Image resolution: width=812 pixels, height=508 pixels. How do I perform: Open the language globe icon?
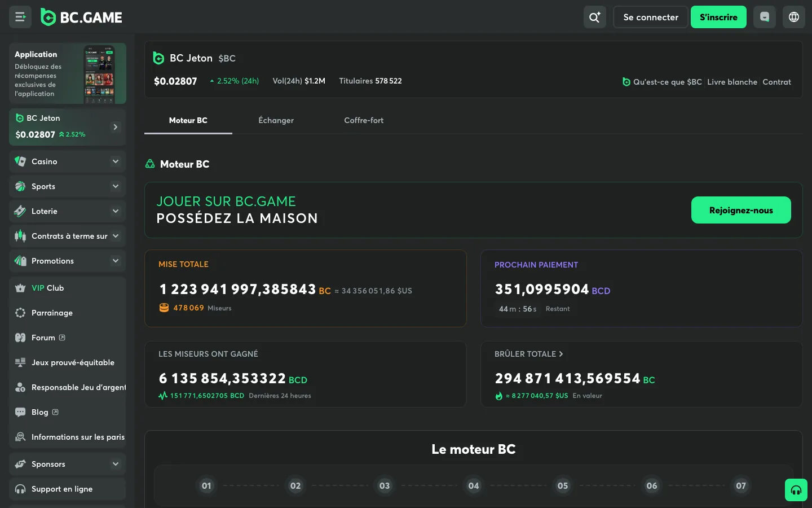pos(794,17)
